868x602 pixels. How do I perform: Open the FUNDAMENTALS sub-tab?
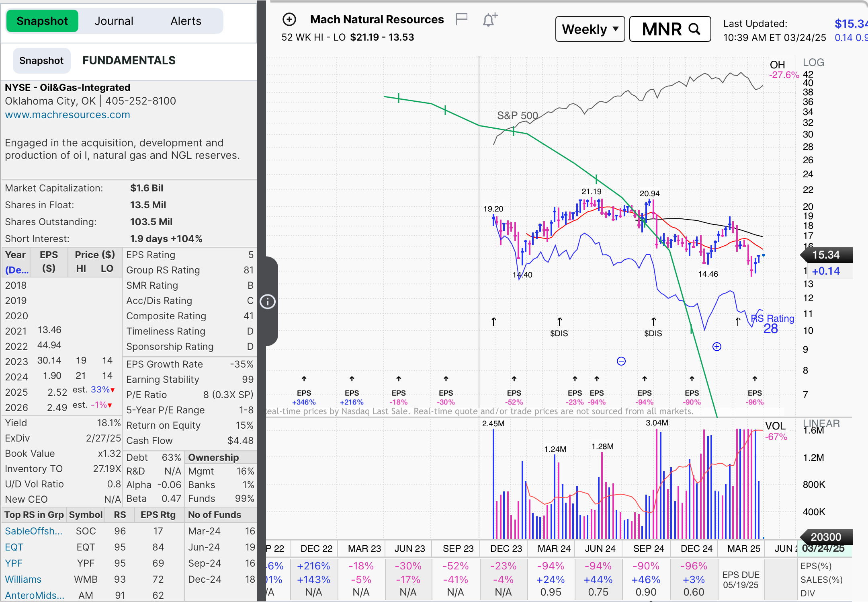129,60
